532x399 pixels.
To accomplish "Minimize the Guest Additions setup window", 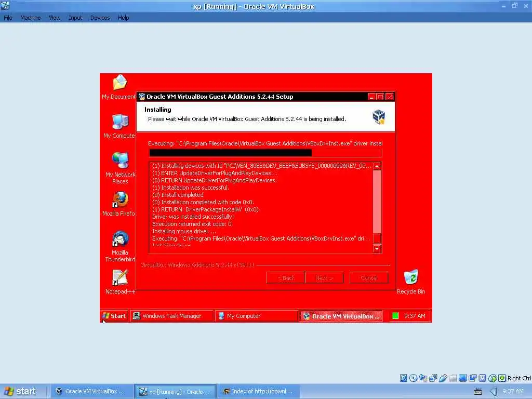I will click(371, 97).
